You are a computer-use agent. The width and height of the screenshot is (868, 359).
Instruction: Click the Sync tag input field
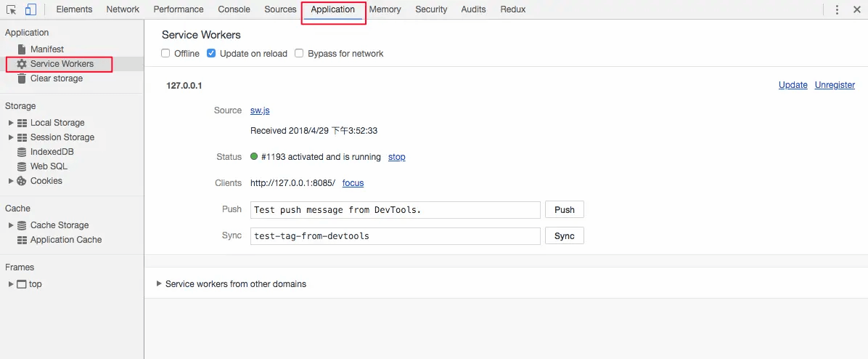pyautogui.click(x=396, y=236)
